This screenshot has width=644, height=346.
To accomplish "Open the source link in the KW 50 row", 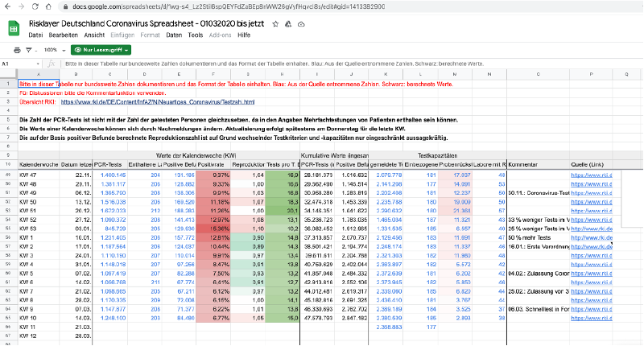I will point(592,202).
